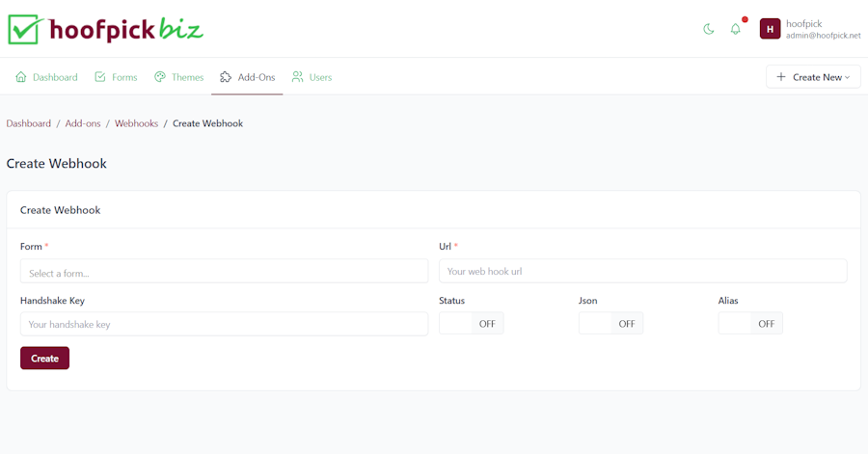This screenshot has width=868, height=454.
Task: Enable the Json toggle
Action: (x=610, y=324)
